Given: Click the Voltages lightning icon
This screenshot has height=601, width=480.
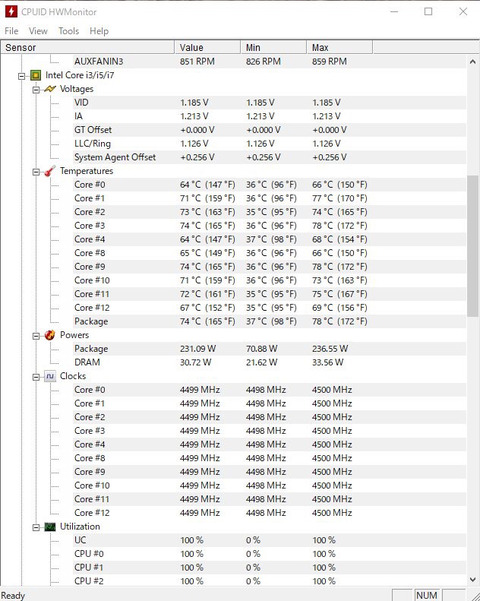Looking at the screenshot, I should click(x=50, y=89).
